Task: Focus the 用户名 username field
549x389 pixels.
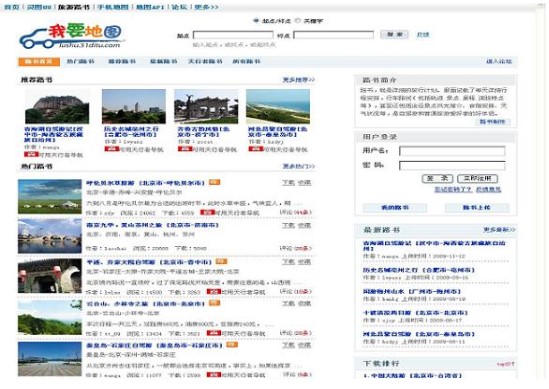Action: (452, 151)
